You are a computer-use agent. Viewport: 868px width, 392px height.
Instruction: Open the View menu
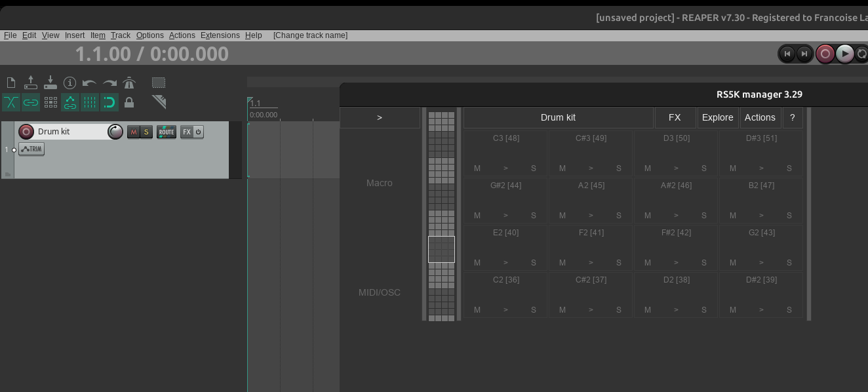click(x=50, y=35)
